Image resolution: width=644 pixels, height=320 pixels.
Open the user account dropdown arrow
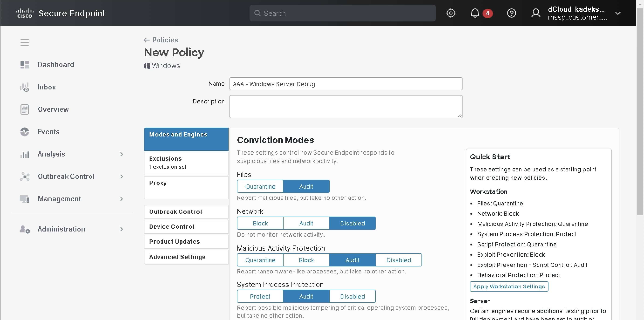click(618, 13)
